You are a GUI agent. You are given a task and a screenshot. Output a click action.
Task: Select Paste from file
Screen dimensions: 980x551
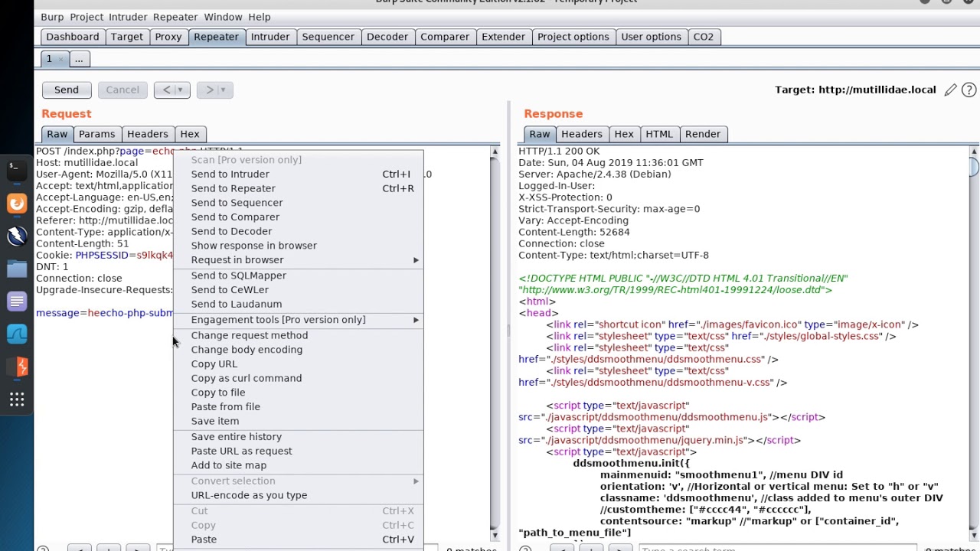click(x=299, y=407)
